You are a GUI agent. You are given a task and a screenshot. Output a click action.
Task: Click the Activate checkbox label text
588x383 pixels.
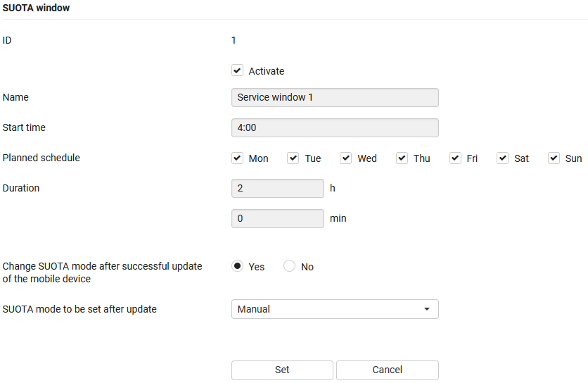click(x=267, y=71)
